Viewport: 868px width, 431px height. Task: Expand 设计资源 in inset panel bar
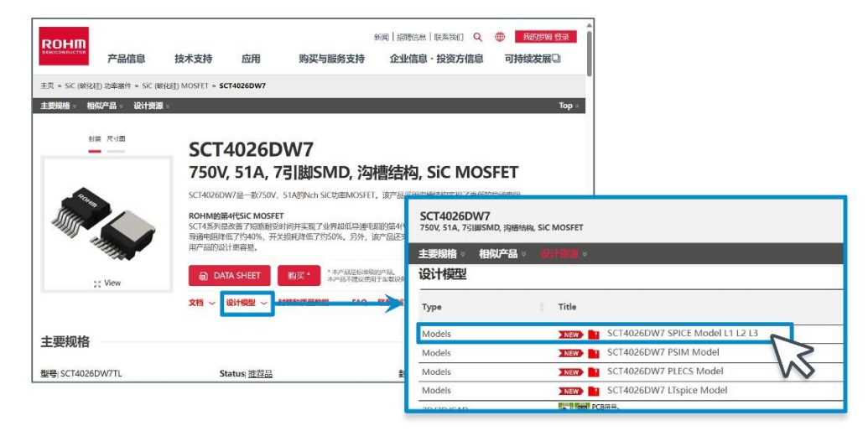pyautogui.click(x=564, y=254)
